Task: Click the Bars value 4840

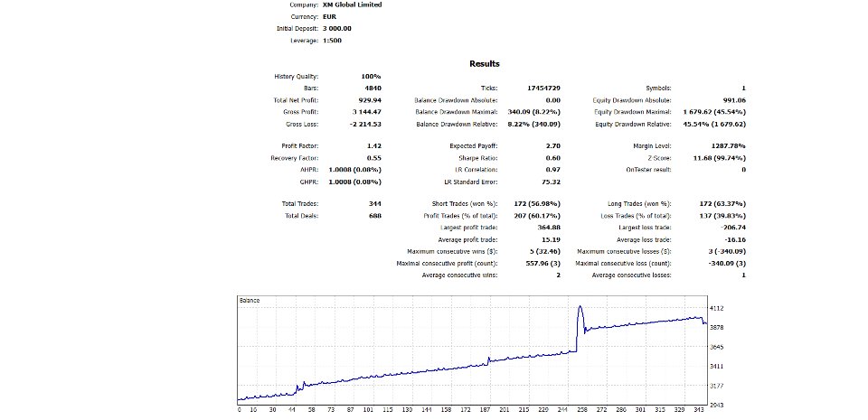Action: [373, 89]
